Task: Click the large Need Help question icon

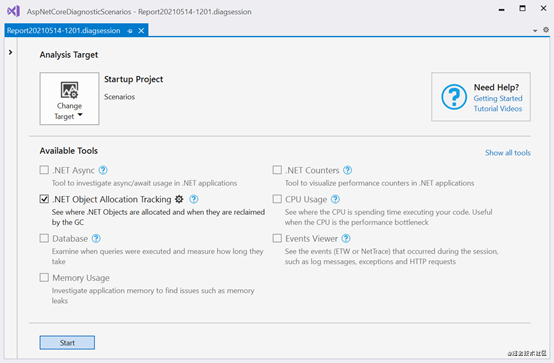Action: pyautogui.click(x=454, y=97)
